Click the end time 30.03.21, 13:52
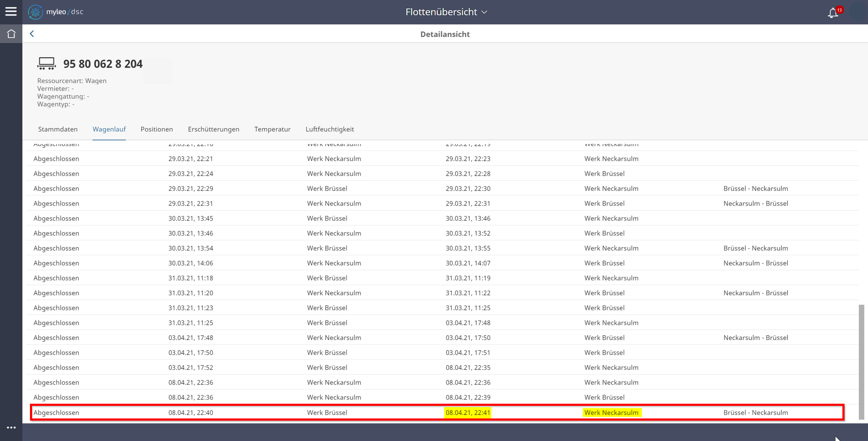Image resolution: width=868 pixels, height=441 pixels. pyautogui.click(x=468, y=233)
